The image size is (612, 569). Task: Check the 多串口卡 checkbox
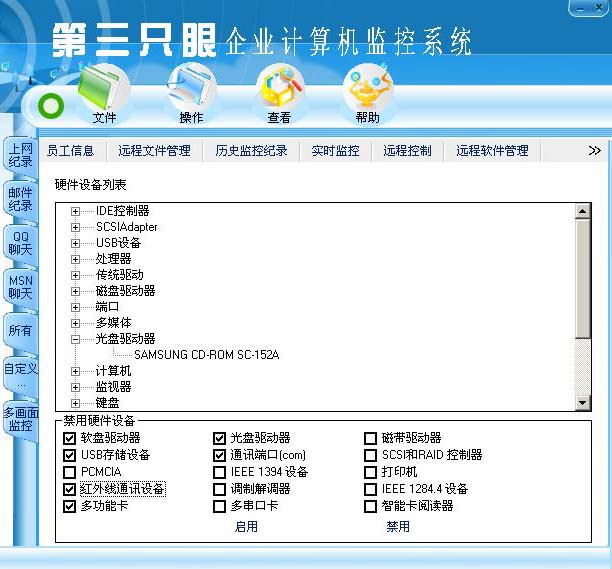click(x=219, y=507)
